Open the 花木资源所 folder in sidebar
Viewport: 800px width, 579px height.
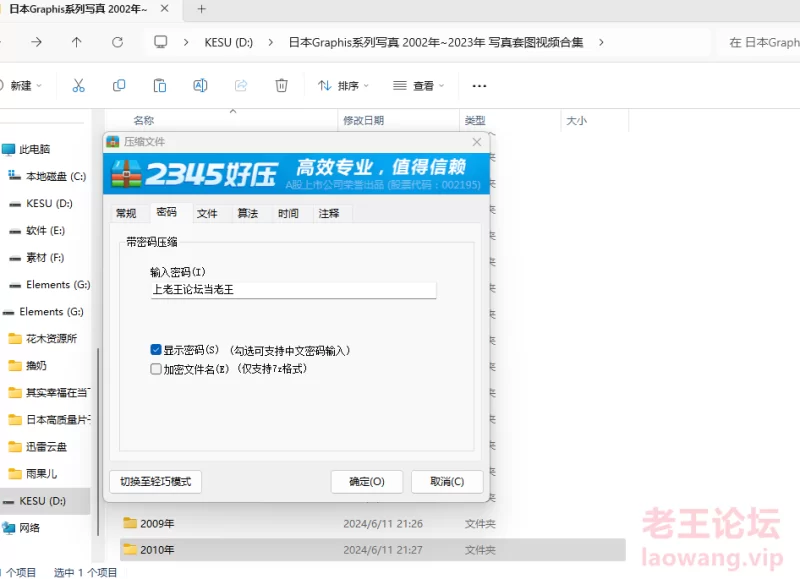click(x=45, y=339)
